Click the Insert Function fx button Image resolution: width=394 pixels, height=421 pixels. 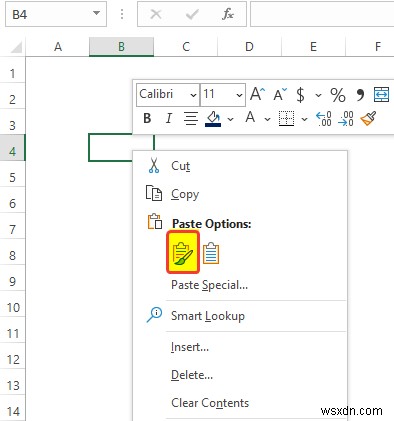coord(228,14)
